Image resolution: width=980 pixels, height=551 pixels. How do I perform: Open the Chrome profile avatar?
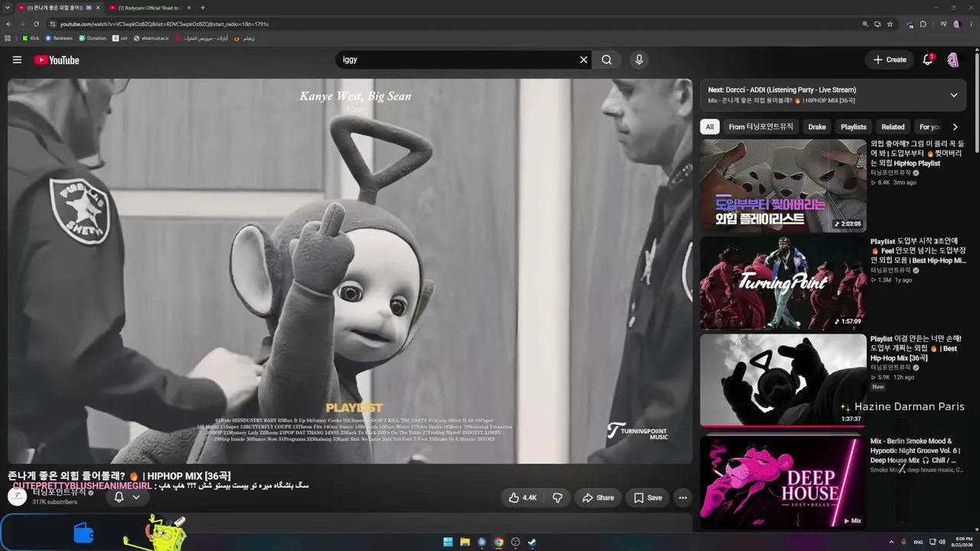click(x=956, y=24)
